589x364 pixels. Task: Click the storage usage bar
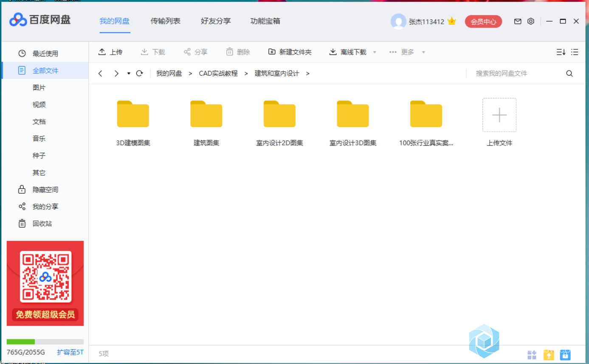coord(45,342)
